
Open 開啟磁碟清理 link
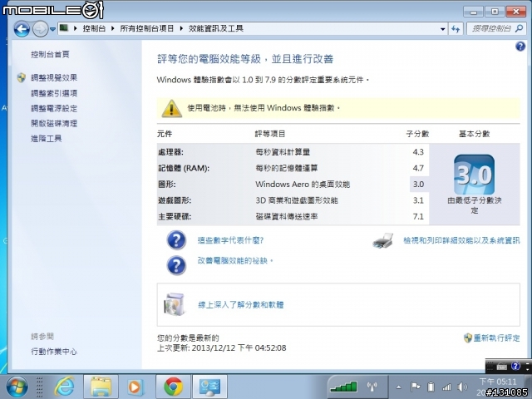tap(54, 123)
